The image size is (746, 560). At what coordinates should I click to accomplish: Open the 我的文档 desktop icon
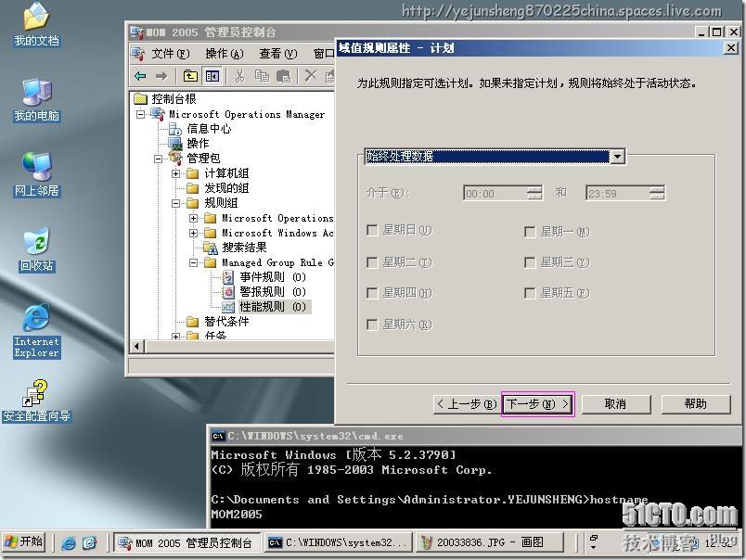36,25
